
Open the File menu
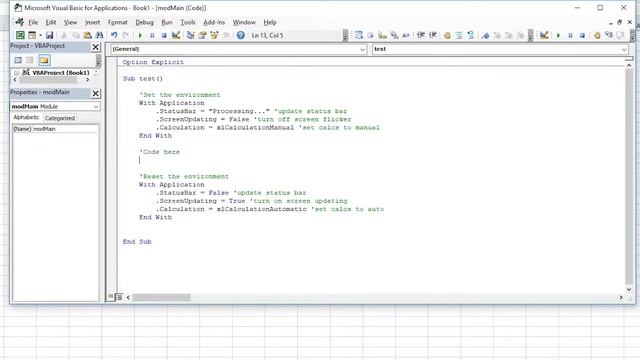[x=33, y=22]
